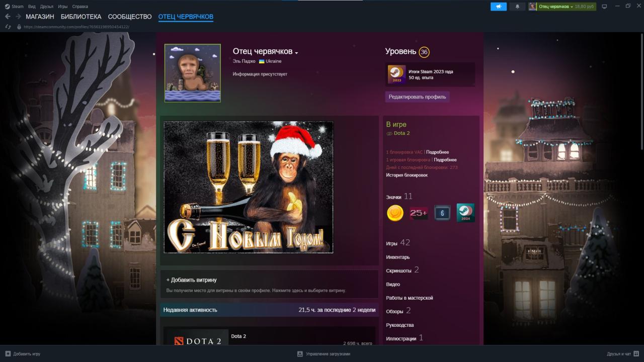Expand the Отец червячков name dropdown arrow
This screenshot has height=362, width=644.
point(297,53)
